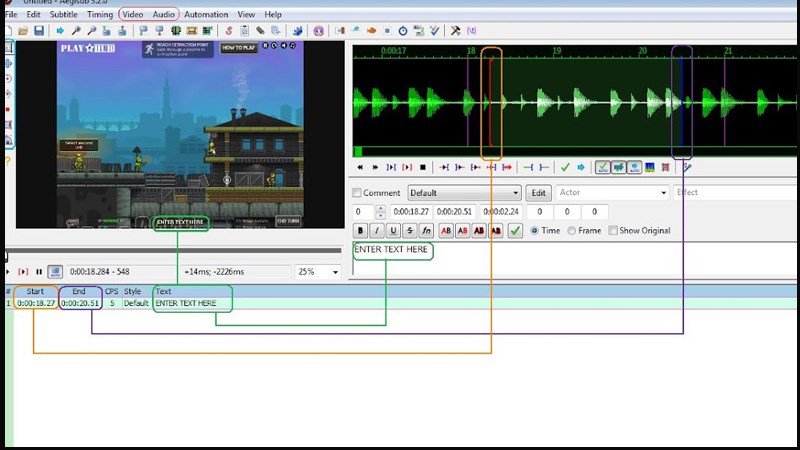The height and width of the screenshot is (450, 800).
Task: Click the Edit style button
Action: click(538, 193)
